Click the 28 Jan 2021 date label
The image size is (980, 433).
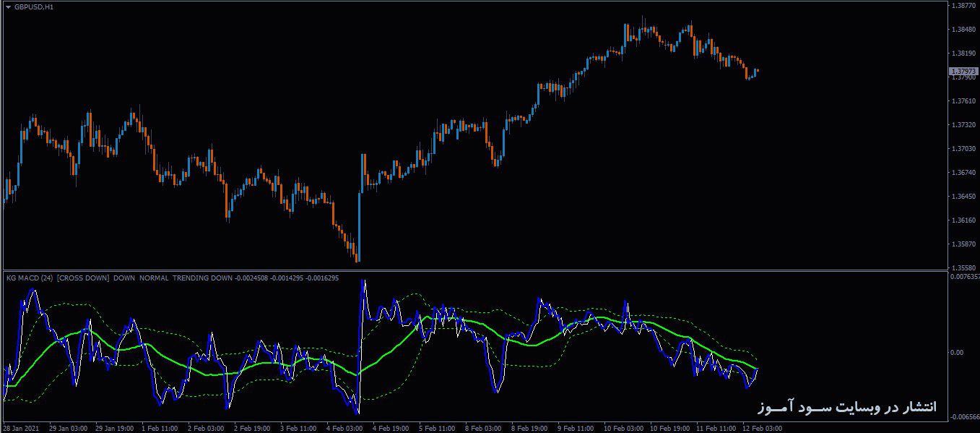[20, 428]
